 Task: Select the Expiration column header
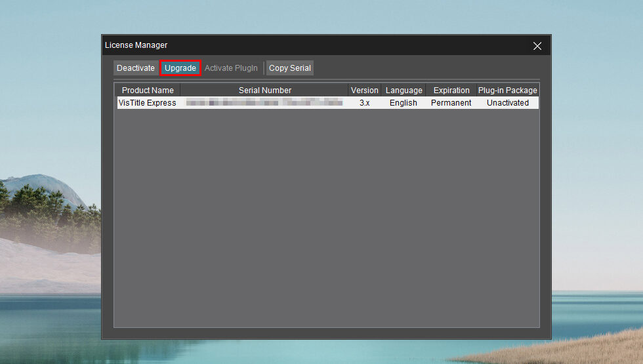[451, 91]
